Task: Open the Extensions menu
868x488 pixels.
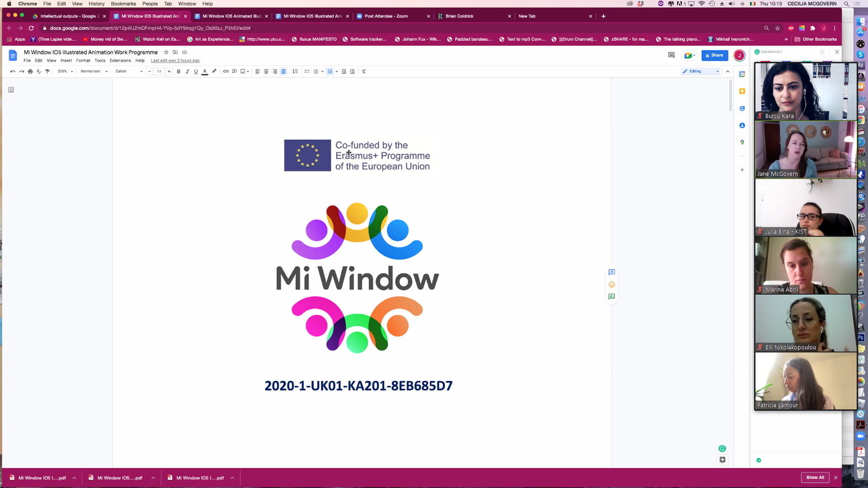Action: pos(120,61)
